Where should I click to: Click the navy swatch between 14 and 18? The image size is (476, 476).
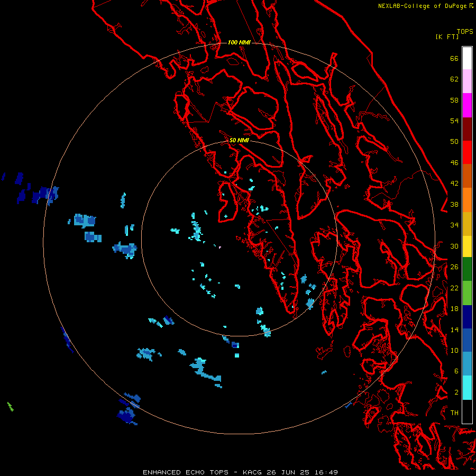click(x=467, y=317)
